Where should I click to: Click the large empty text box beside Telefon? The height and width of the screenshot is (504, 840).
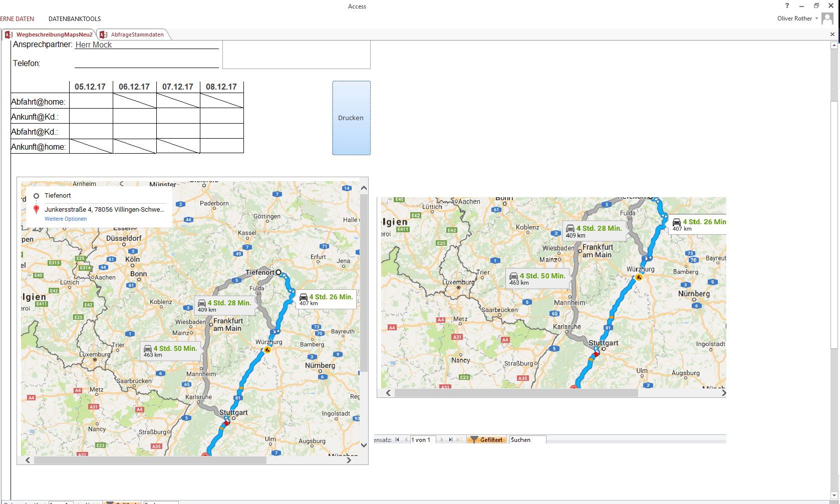coord(297,55)
